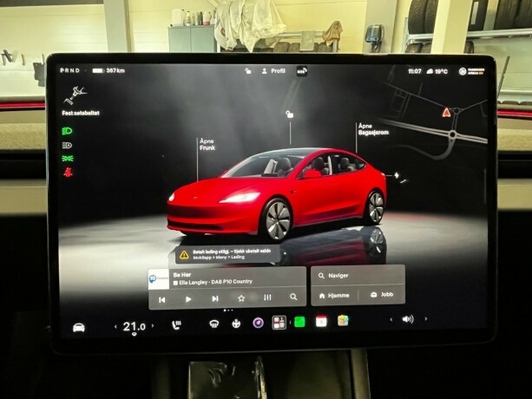Open the calendar app icon

pos(321,322)
